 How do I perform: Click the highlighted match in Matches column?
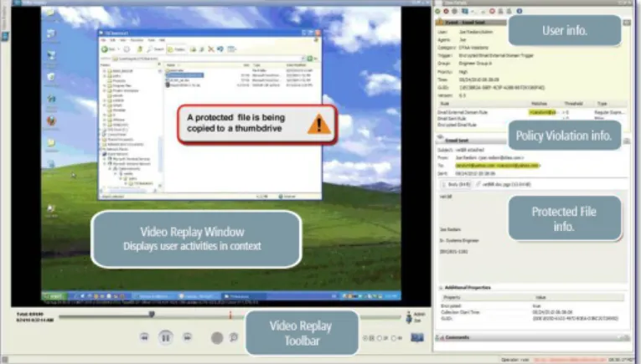[x=542, y=112]
